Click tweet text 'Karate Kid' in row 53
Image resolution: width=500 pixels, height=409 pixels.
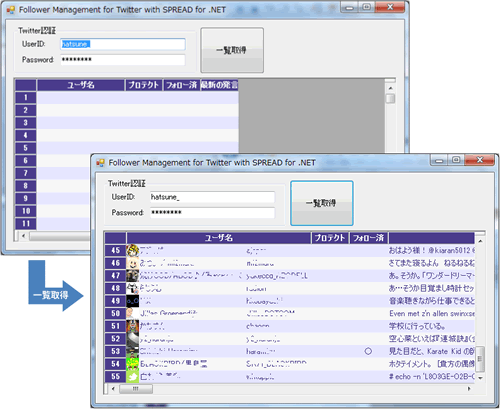click(x=445, y=351)
